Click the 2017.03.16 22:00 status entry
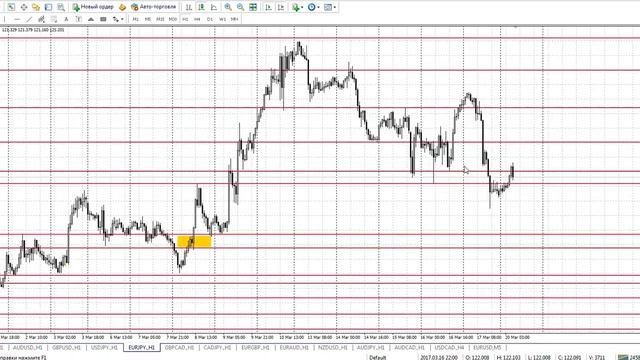The height and width of the screenshot is (360, 640). (439, 358)
